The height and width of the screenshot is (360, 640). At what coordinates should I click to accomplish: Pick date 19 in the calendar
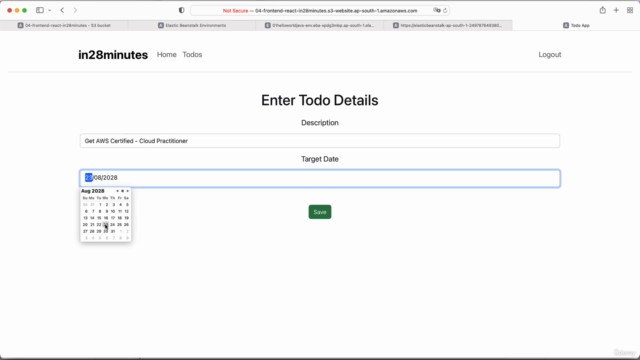tap(127, 218)
